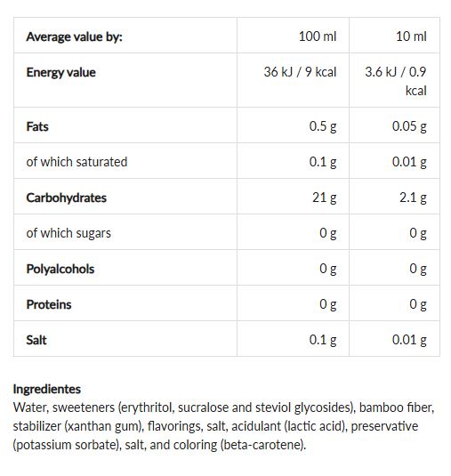
Task: Click the 'of which saturated' label
Action: (77, 162)
